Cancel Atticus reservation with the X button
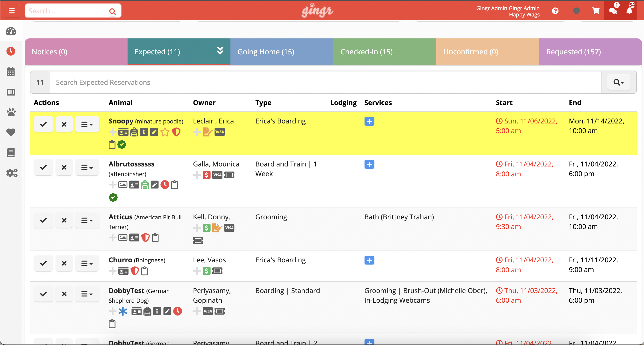This screenshot has width=644, height=345. coord(64,220)
